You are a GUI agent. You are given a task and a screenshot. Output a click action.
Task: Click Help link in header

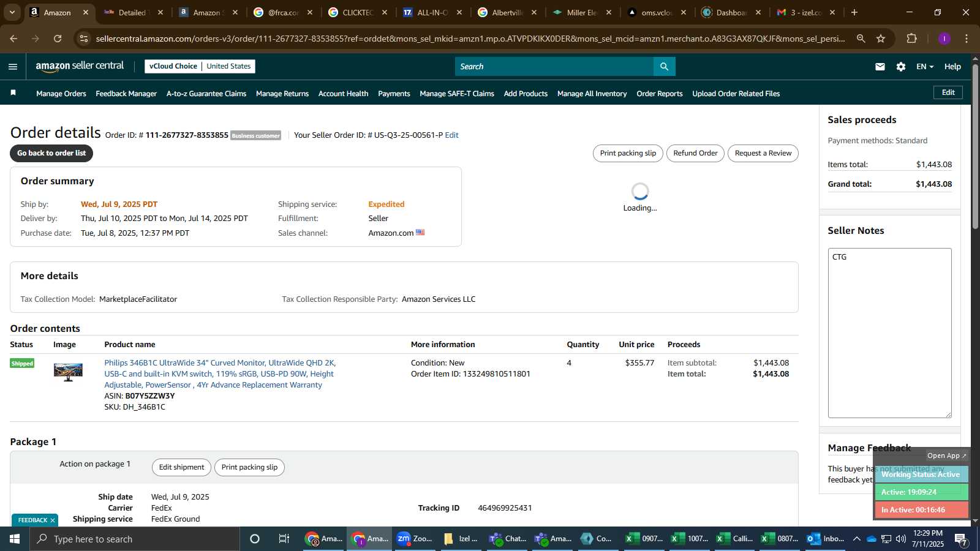click(952, 67)
